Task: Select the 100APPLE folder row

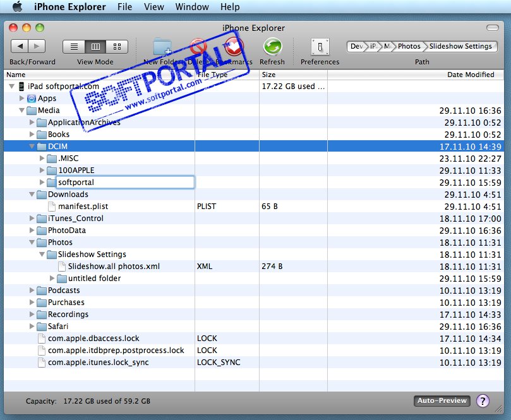Action: [x=253, y=170]
